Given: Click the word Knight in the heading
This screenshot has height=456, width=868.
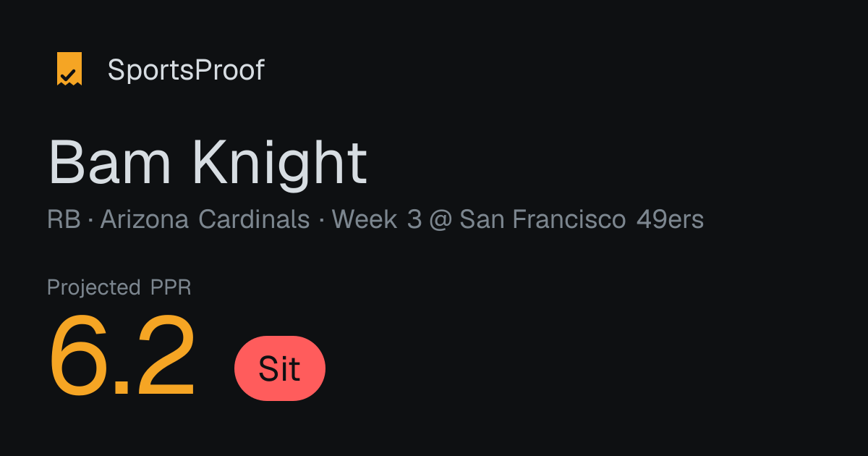Looking at the screenshot, I should 281,165.
